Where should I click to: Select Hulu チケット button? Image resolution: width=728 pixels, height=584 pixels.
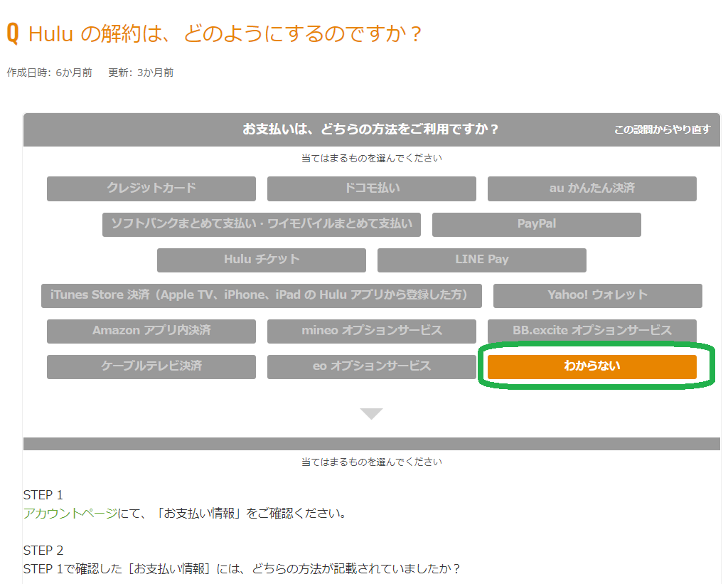(x=262, y=260)
